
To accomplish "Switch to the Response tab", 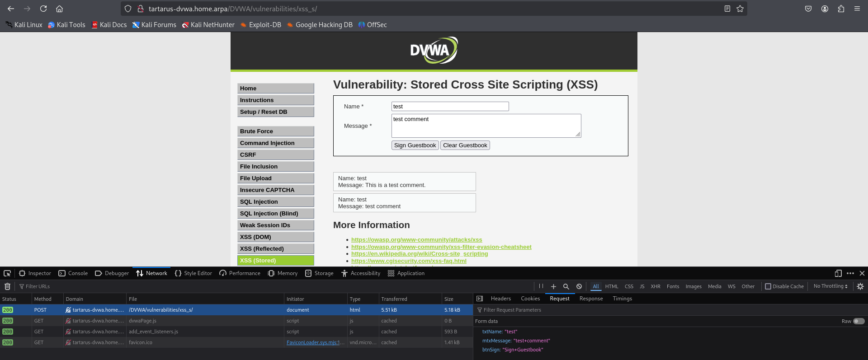I will [x=591, y=299].
